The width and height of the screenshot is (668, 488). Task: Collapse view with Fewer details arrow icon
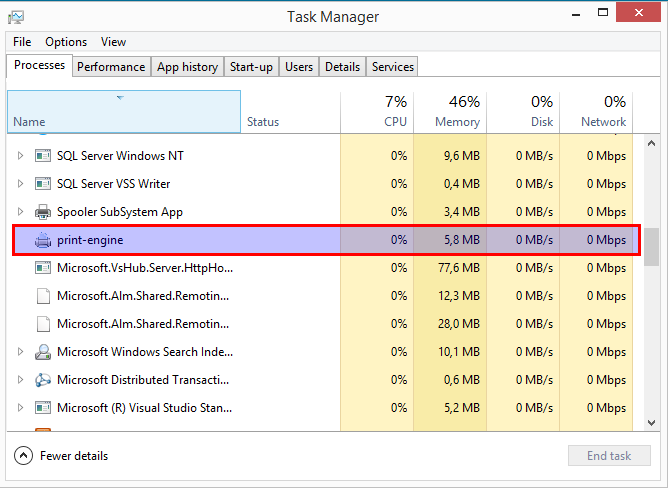(x=23, y=456)
